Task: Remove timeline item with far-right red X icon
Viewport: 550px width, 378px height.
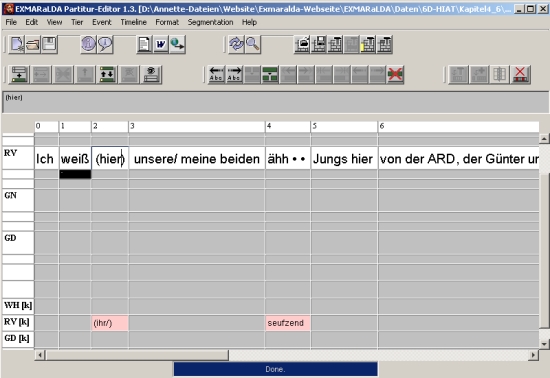Action: tap(521, 74)
